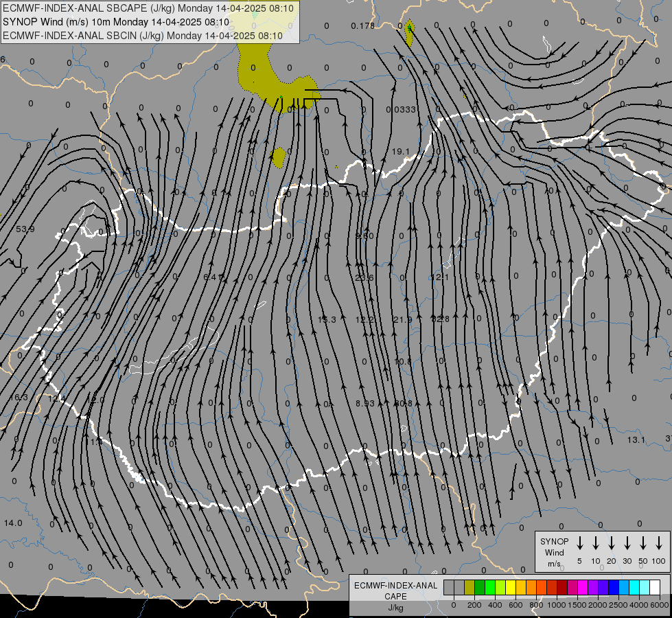This screenshot has height=618, width=672.
Task: Pick the bright magenta CAPE legend swatch
Action: [x=583, y=588]
